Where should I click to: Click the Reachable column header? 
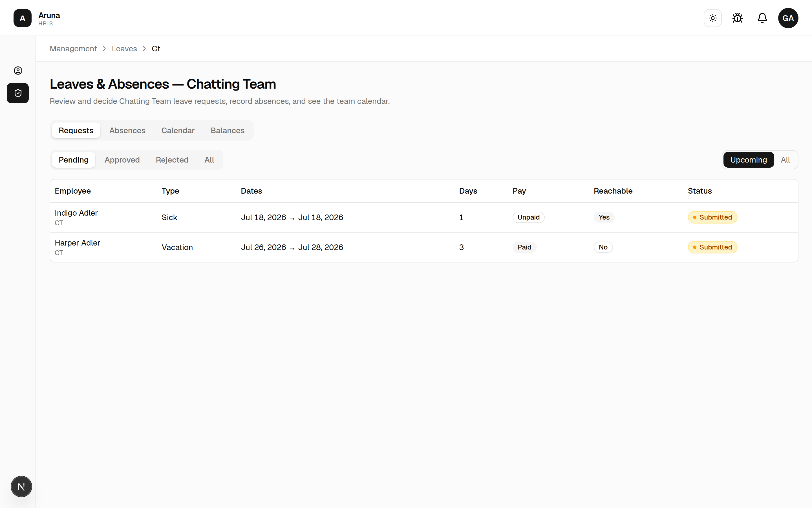coord(613,191)
